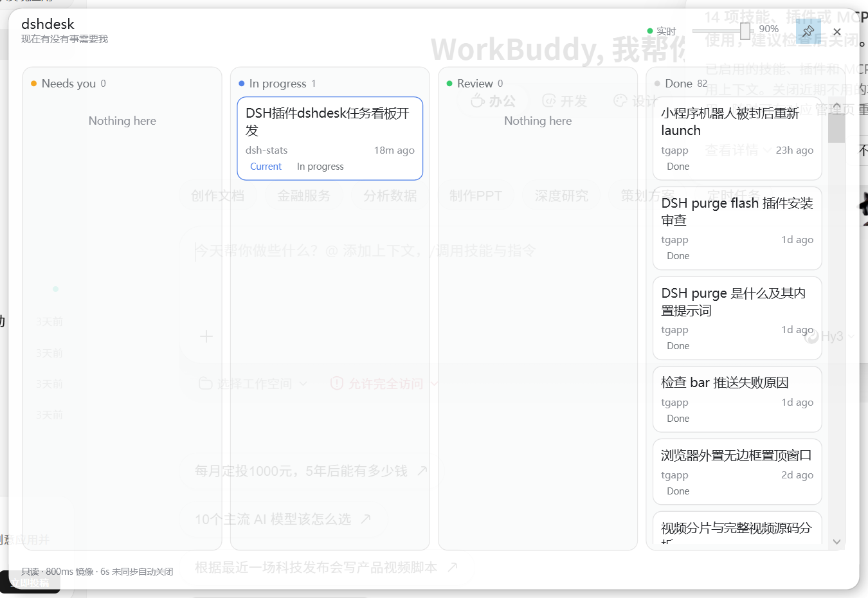Click the 18m ago timestamp
Screen dimensions: 868x598
click(x=394, y=150)
